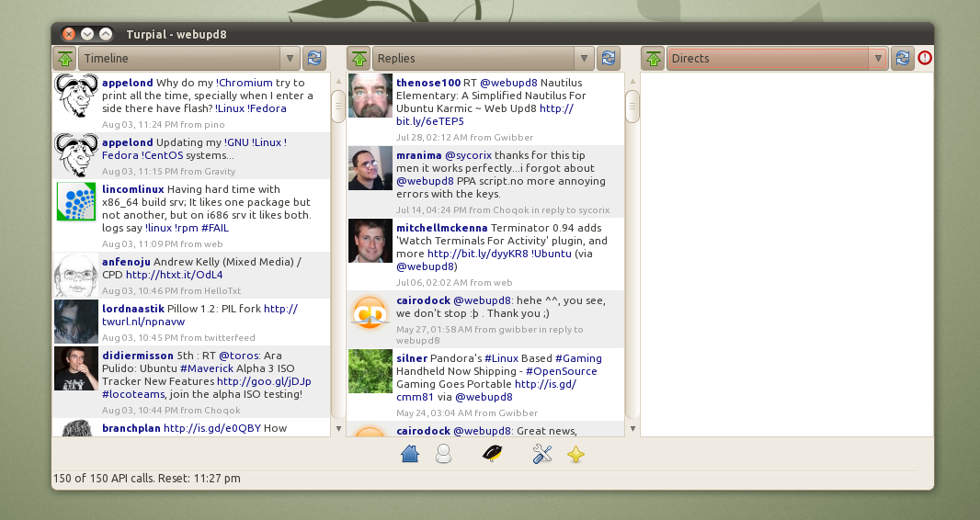Open the @sycorix mention link
Image resolution: width=980 pixels, height=520 pixels.
click(x=468, y=155)
